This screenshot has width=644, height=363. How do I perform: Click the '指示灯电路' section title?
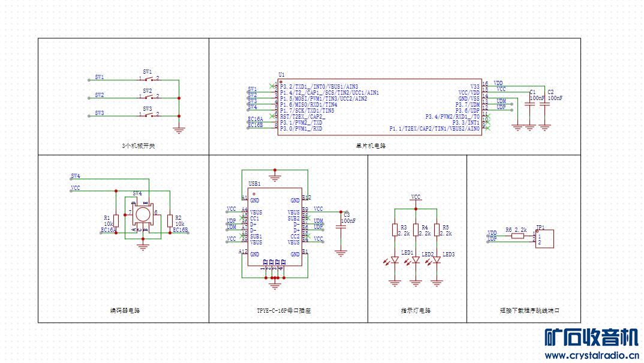click(x=416, y=310)
